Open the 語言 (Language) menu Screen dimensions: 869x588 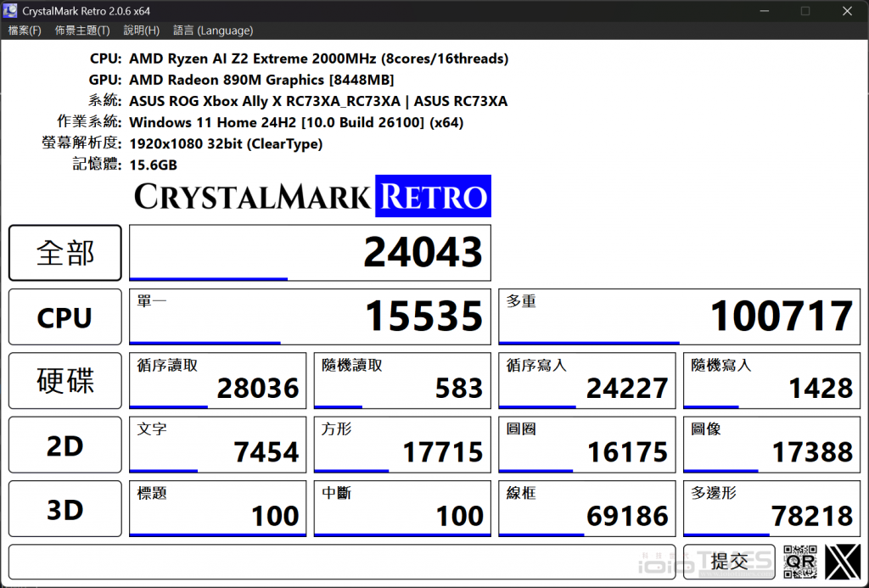pyautogui.click(x=213, y=31)
